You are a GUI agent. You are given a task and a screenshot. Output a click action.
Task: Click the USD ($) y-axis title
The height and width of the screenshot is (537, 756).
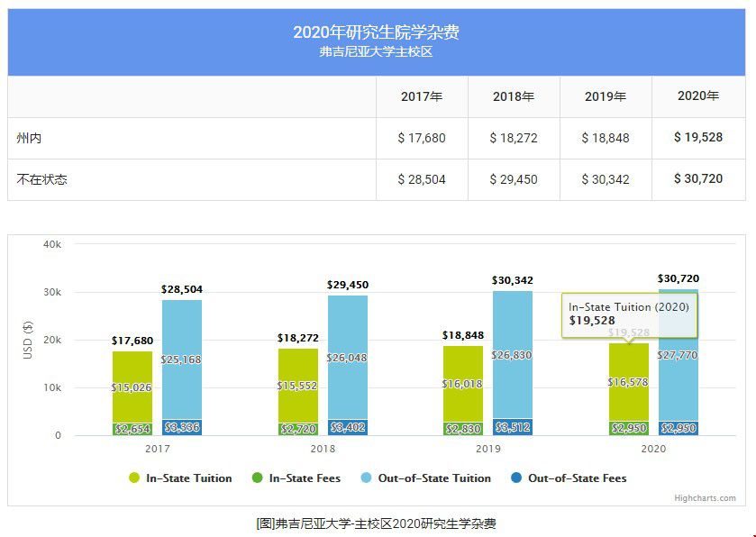[x=28, y=340]
